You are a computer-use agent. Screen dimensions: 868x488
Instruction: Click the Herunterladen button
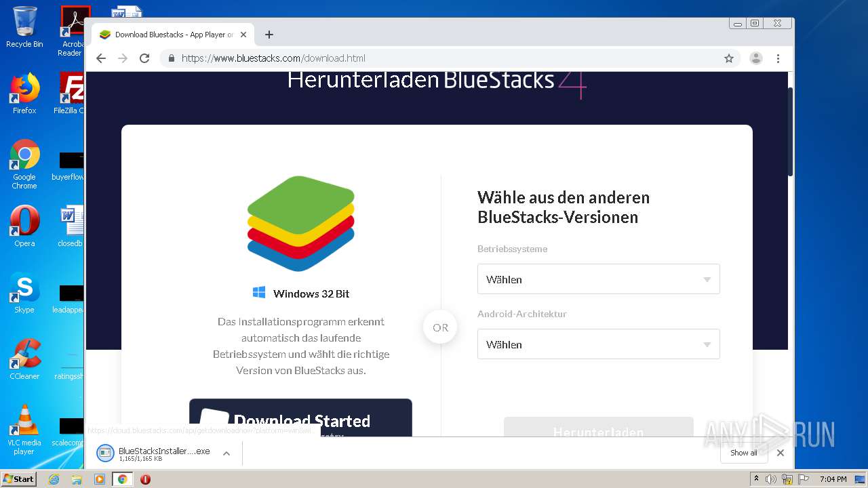pos(598,427)
